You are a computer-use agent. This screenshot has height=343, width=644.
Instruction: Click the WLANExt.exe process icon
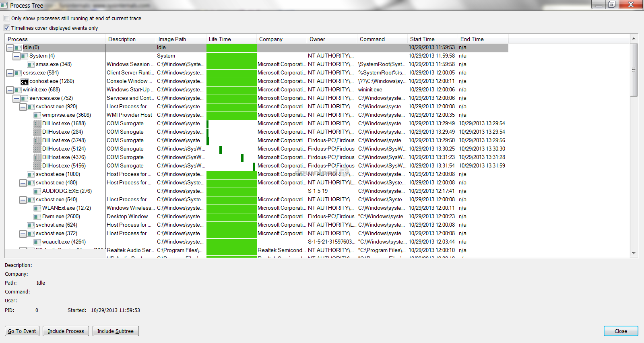pyautogui.click(x=37, y=208)
